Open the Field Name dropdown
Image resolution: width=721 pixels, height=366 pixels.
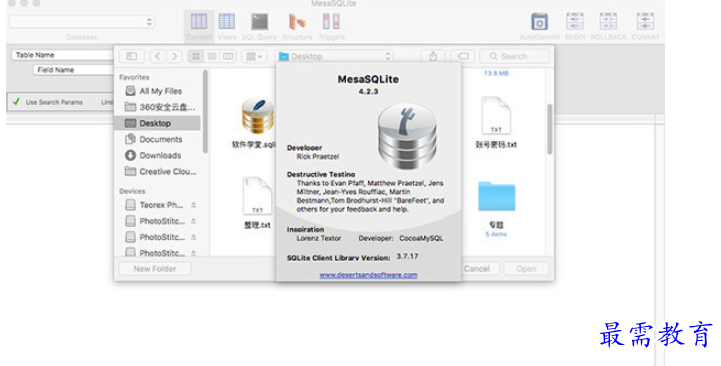(73, 70)
